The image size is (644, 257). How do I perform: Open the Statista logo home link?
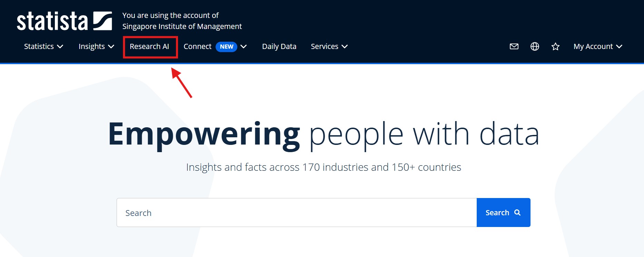point(65,21)
